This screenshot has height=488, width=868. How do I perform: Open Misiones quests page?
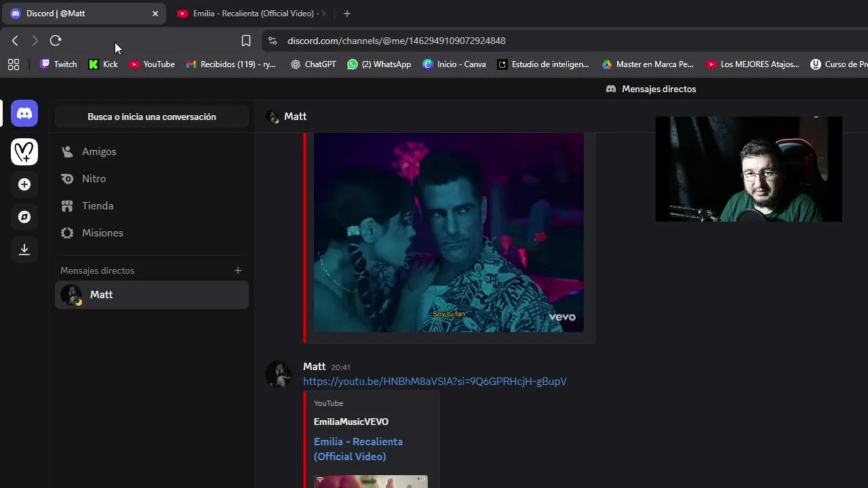click(x=152, y=233)
